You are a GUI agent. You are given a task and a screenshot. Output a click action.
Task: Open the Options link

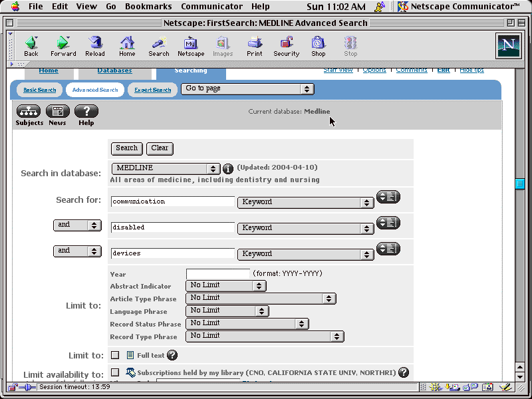(x=374, y=70)
